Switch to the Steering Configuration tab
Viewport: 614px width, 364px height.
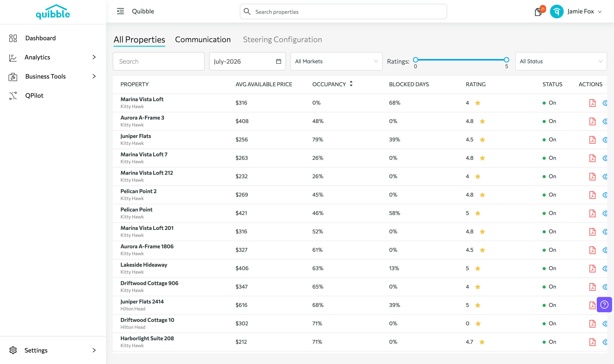click(x=282, y=39)
